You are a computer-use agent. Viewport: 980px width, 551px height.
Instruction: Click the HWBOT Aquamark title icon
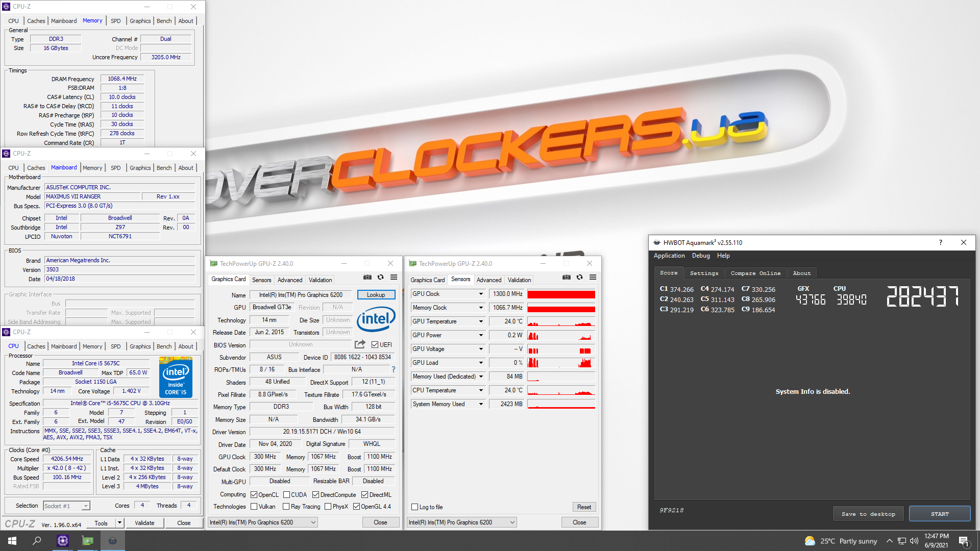point(656,243)
